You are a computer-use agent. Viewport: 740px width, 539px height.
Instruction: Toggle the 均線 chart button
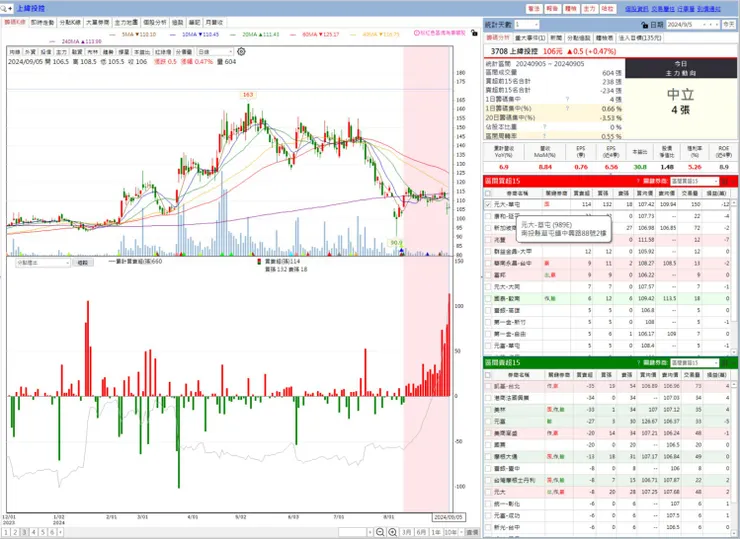click(15, 52)
